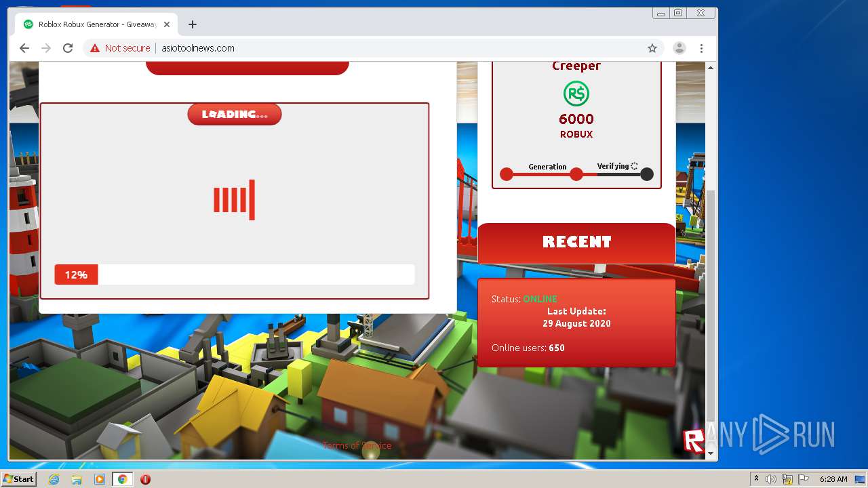Click the Generation step marker dot
868x488 pixels.
[x=576, y=174]
